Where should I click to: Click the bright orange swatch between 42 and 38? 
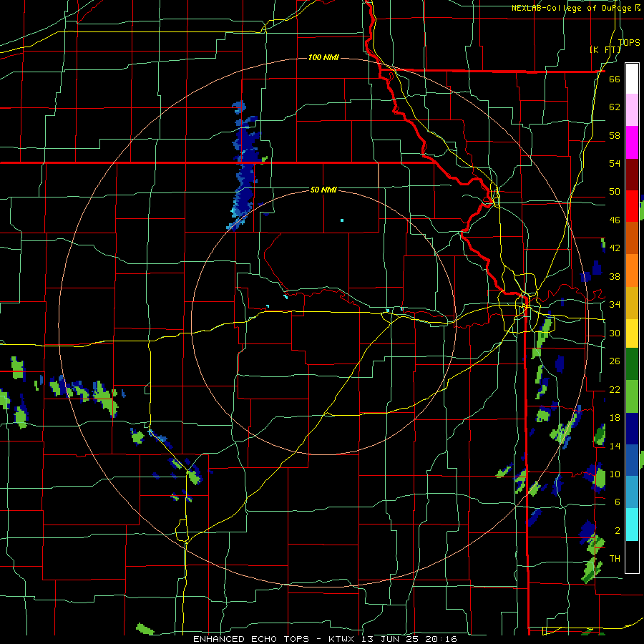632,270
